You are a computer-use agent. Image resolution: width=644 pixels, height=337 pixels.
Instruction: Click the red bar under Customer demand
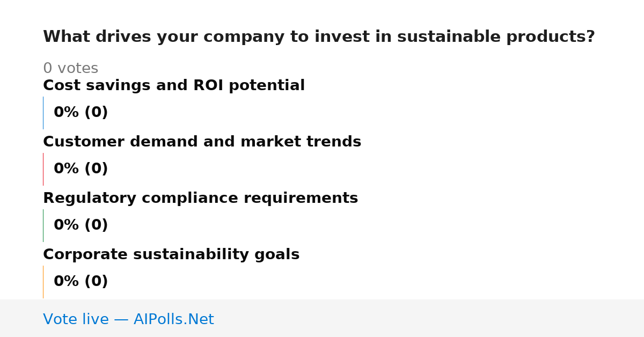click(43, 169)
